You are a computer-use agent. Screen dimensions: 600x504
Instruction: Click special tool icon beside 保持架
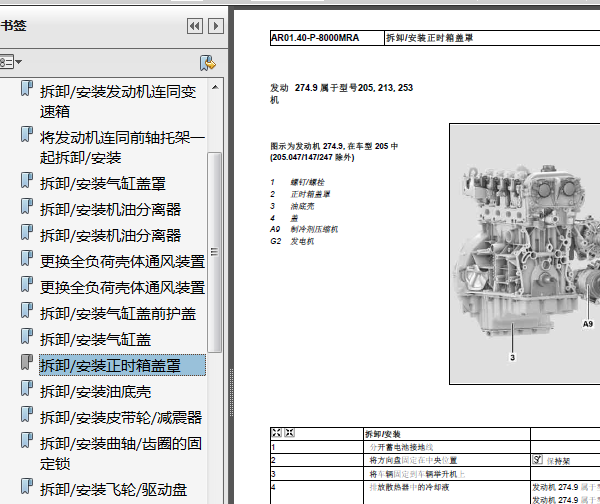(x=538, y=460)
